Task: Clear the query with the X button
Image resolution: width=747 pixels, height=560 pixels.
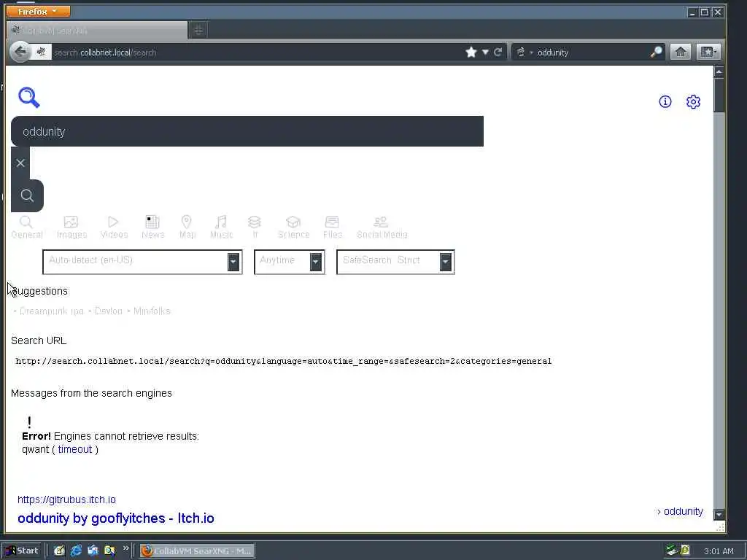Action: click(20, 163)
